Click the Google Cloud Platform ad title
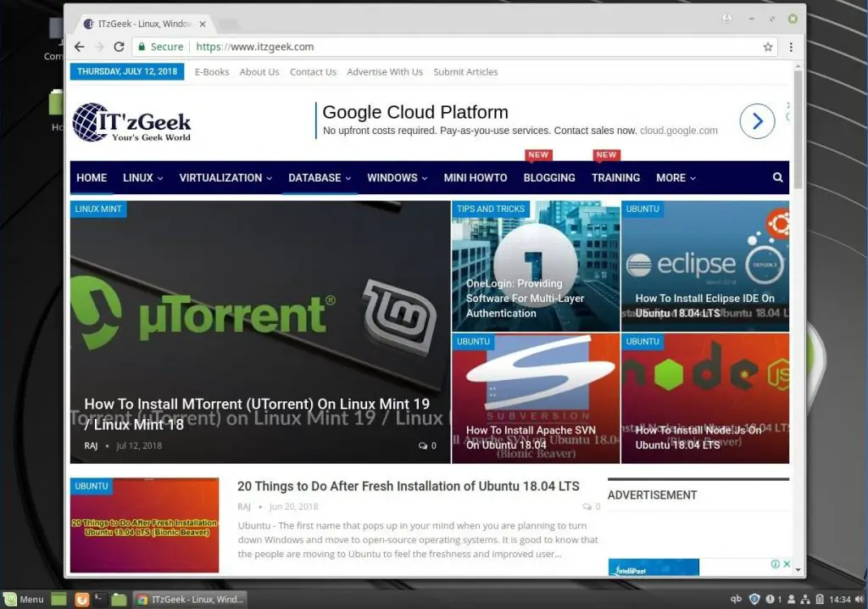Image resolution: width=868 pixels, height=609 pixels. coord(415,112)
